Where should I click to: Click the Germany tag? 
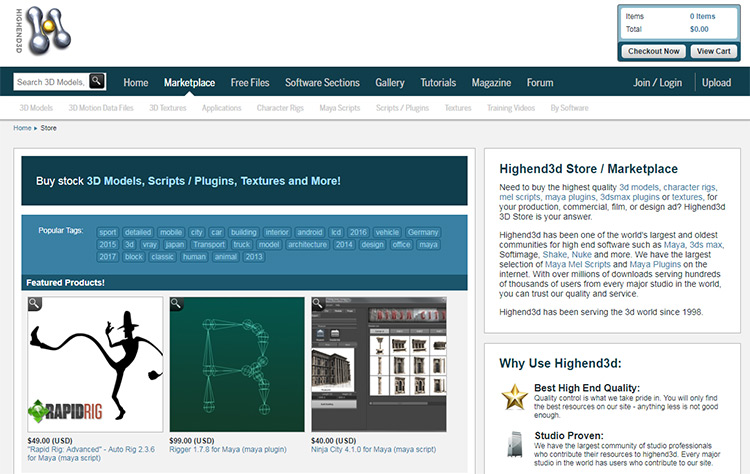point(423,232)
